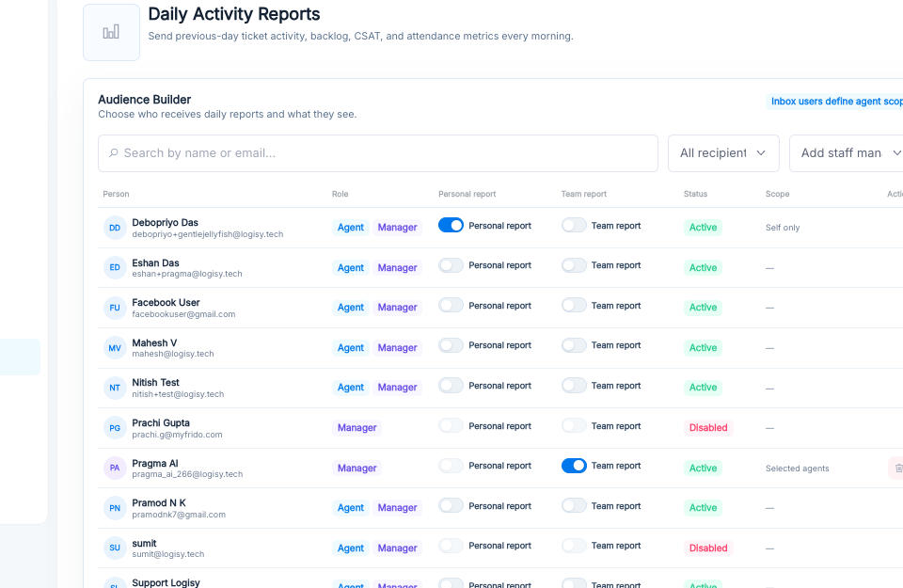Click the FU avatar for Facebook User

(115, 308)
